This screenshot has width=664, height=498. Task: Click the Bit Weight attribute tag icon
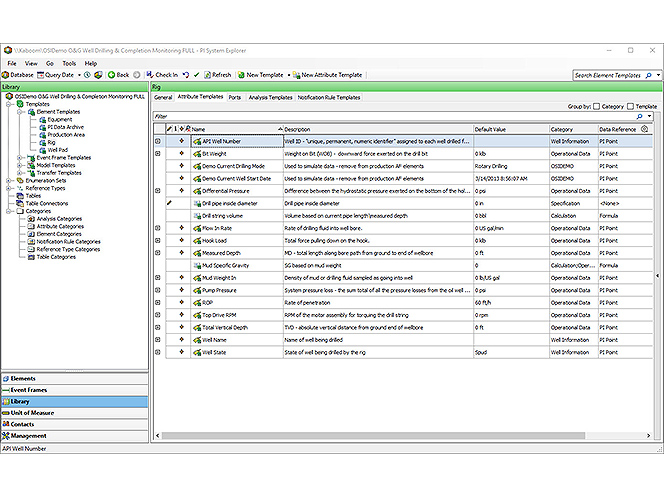196,154
